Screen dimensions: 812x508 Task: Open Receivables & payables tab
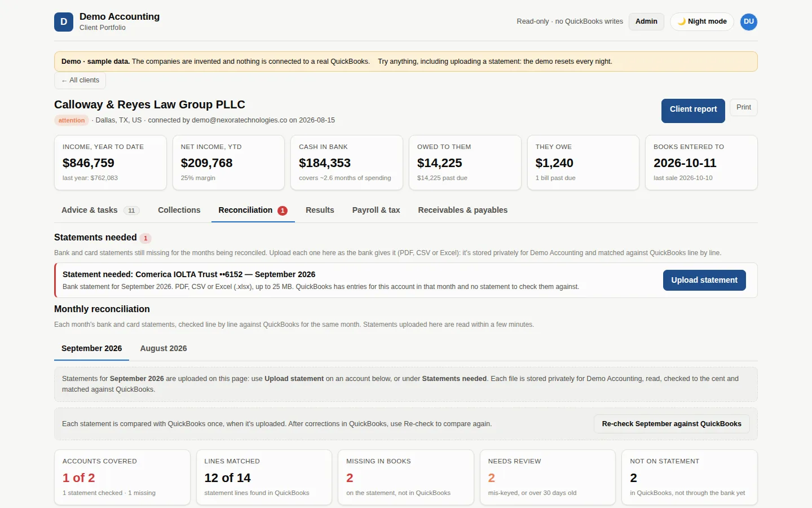[462, 210]
